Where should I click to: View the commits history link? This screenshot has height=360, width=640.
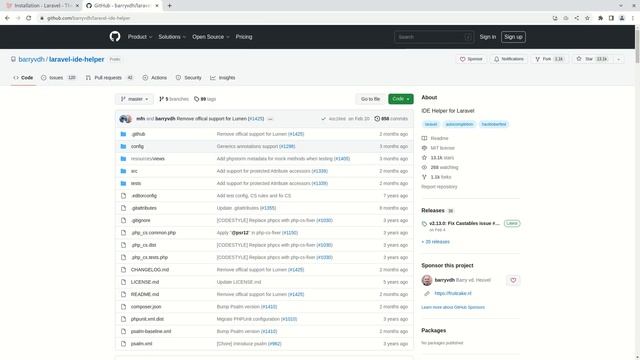391,119
